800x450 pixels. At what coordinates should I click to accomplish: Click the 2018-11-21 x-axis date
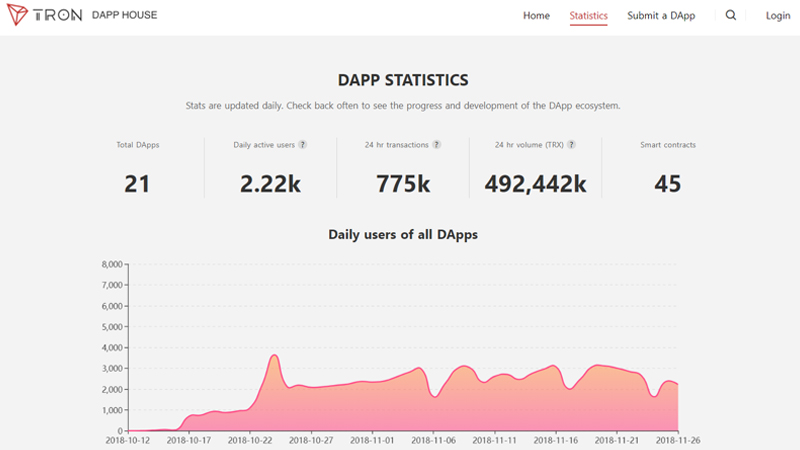(617, 440)
